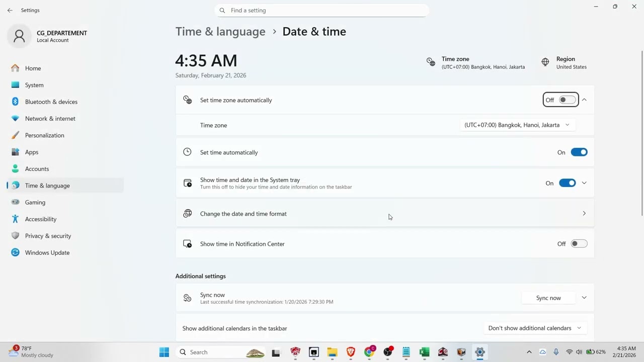Click the Windows Update sidebar icon
Image resolution: width=644 pixels, height=362 pixels.
tap(15, 252)
